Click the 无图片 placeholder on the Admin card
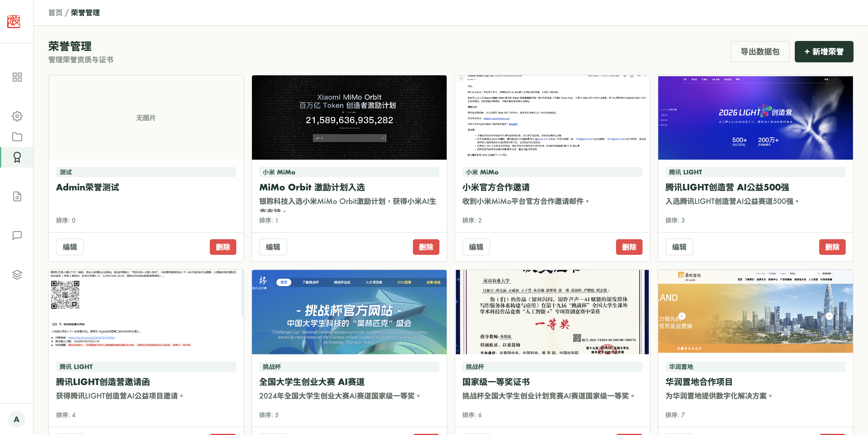 146,118
